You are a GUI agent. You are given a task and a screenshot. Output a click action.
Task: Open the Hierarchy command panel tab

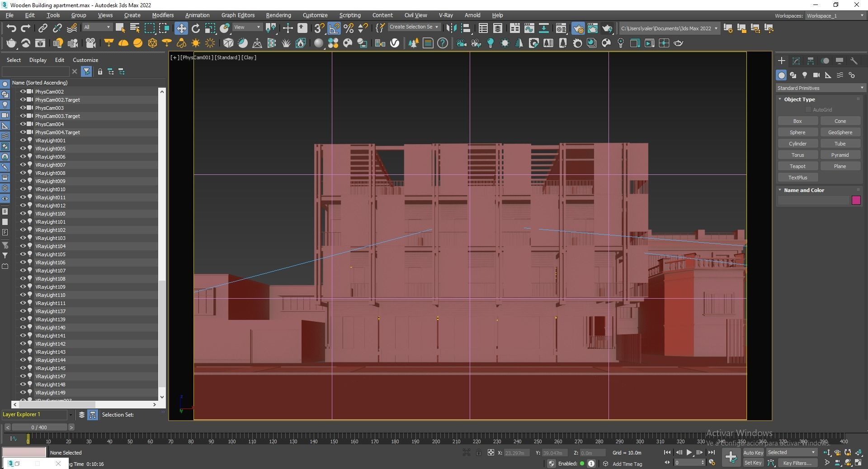pyautogui.click(x=811, y=61)
